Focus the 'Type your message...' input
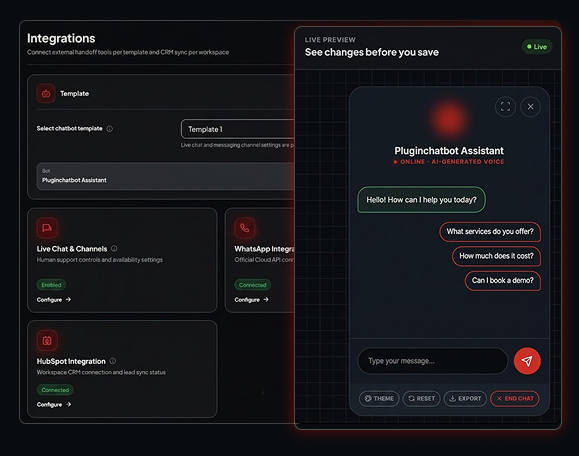Viewport: 579px width, 456px height. pos(433,361)
